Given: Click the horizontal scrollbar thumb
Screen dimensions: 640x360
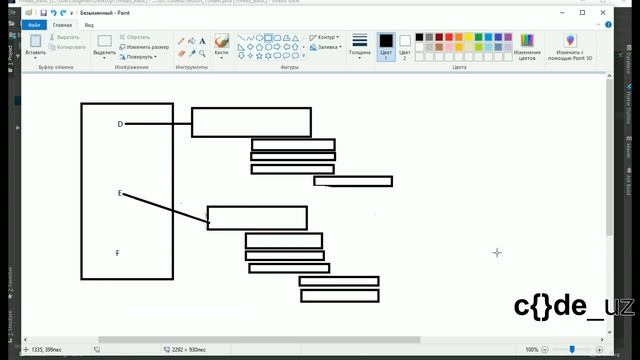Looking at the screenshot, I should click(259, 340).
